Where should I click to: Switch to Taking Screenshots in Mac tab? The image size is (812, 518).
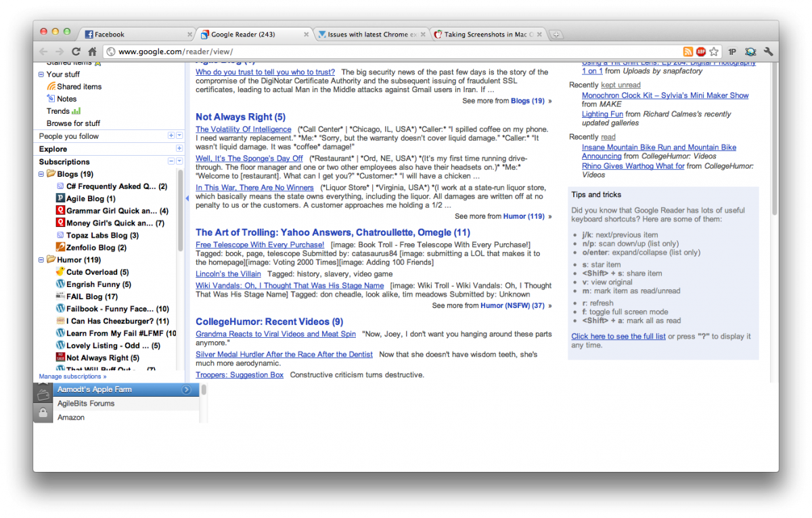pyautogui.click(x=489, y=34)
